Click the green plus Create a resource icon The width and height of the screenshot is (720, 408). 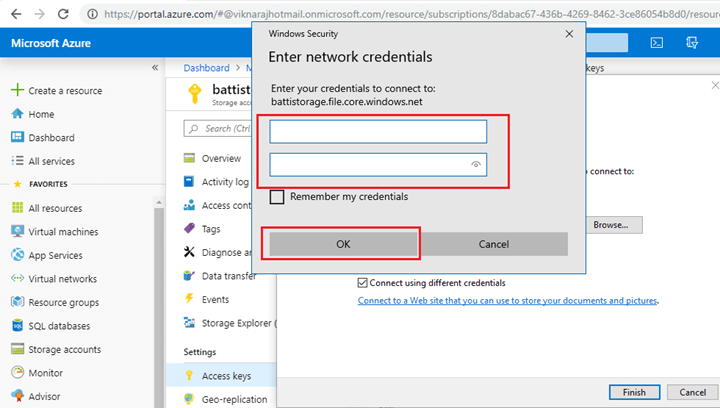(x=17, y=89)
